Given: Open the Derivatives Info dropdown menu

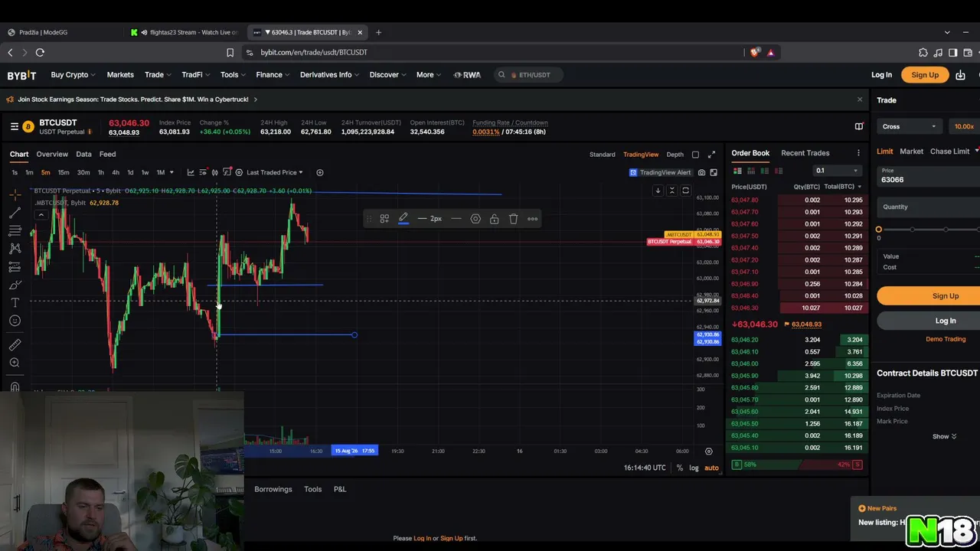Looking at the screenshot, I should point(330,75).
